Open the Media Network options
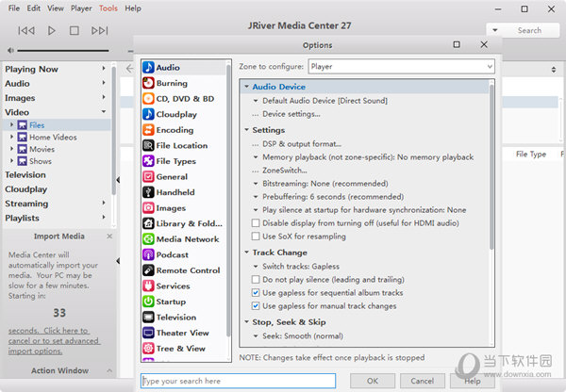This screenshot has width=566, height=392. click(184, 239)
